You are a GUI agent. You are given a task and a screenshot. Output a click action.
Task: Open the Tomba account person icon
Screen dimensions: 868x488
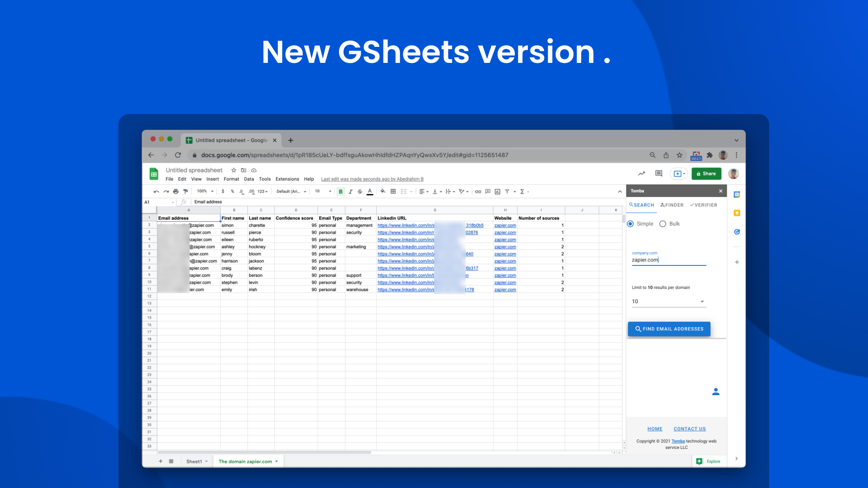pos(716,392)
